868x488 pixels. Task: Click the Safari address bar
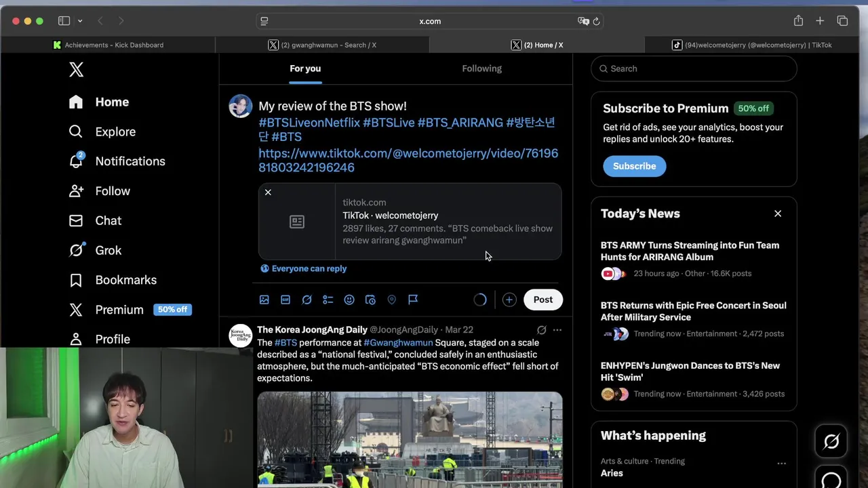click(430, 21)
